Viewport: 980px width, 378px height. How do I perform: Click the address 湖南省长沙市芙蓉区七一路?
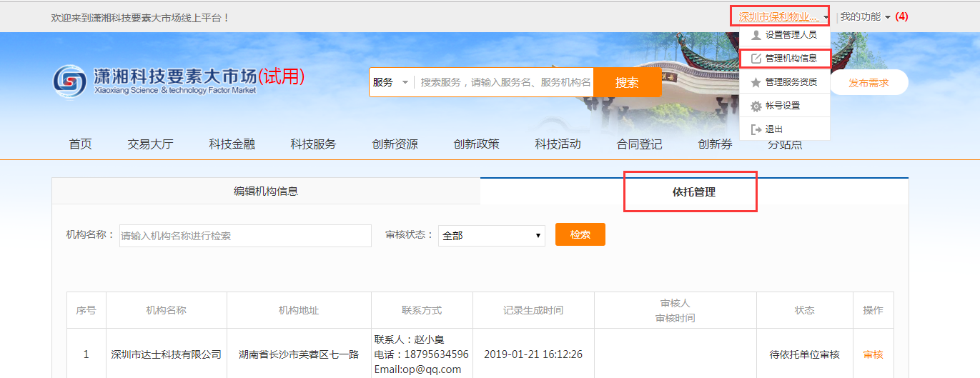click(299, 354)
